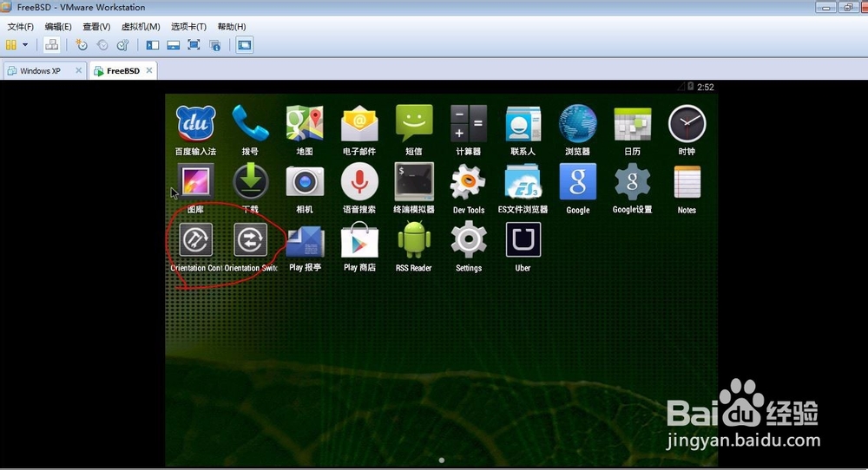Pause the virtual machine from toolbar

tap(11, 45)
